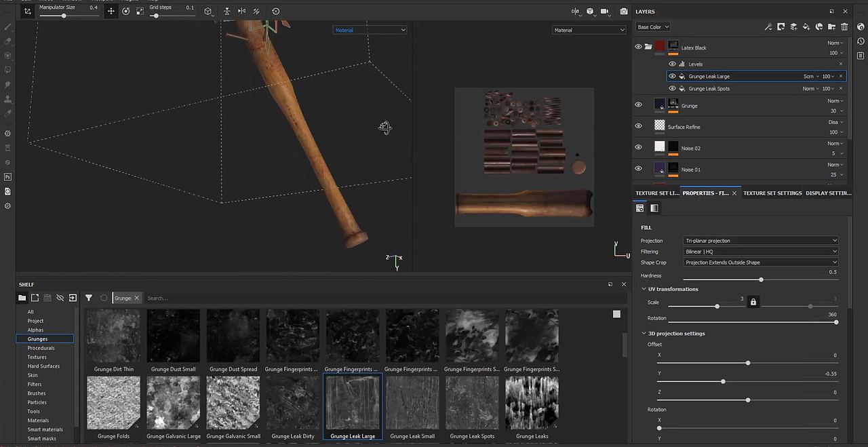Collapse the 3D projection settings section
The width and height of the screenshot is (868, 447).
644,334
